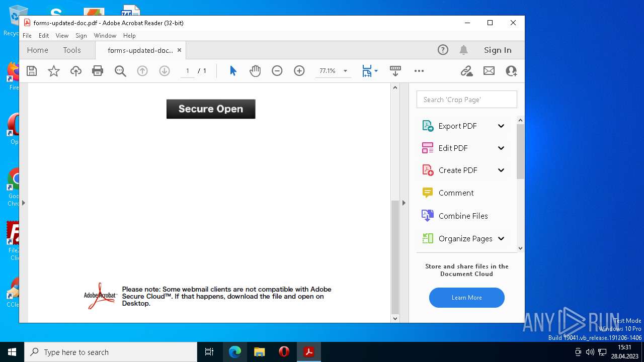Open the Edit menu

tap(44, 36)
